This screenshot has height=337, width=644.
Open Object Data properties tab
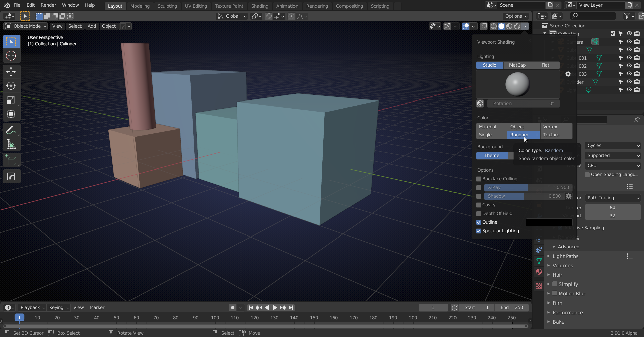pyautogui.click(x=539, y=261)
